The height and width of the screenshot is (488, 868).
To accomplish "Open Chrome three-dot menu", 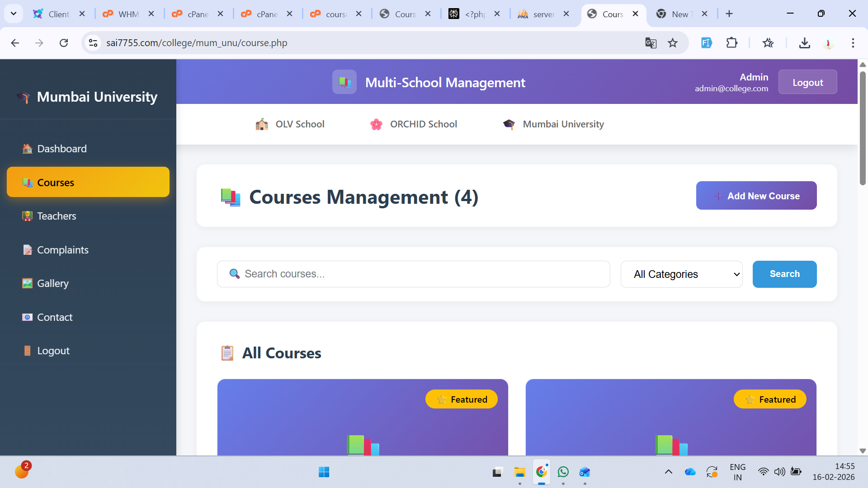I will [x=853, y=43].
